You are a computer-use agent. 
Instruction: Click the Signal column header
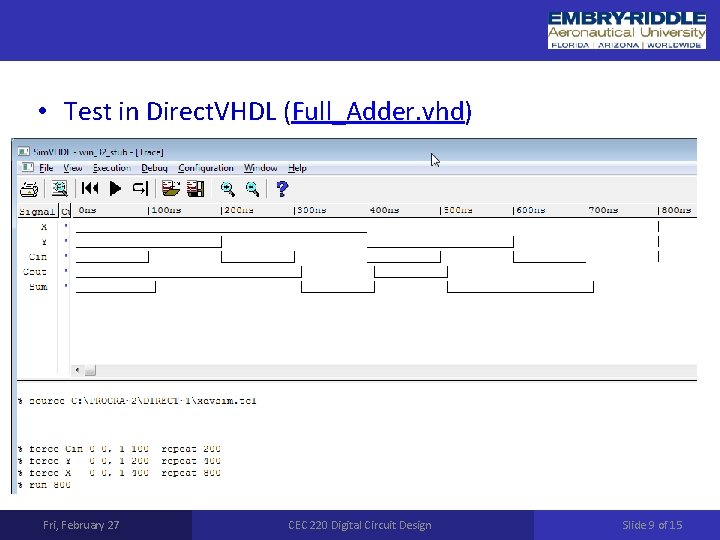pyautogui.click(x=37, y=211)
